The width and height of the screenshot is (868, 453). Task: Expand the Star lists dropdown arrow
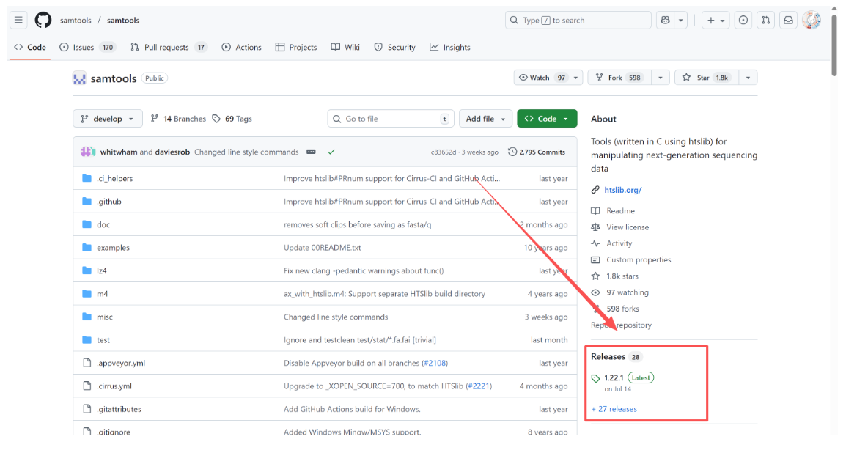point(748,78)
